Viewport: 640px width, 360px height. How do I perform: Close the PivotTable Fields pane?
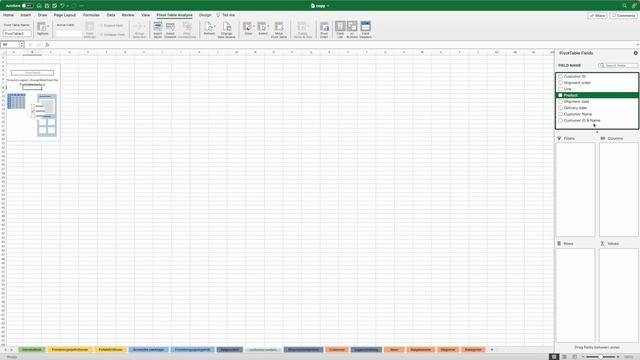636,53
